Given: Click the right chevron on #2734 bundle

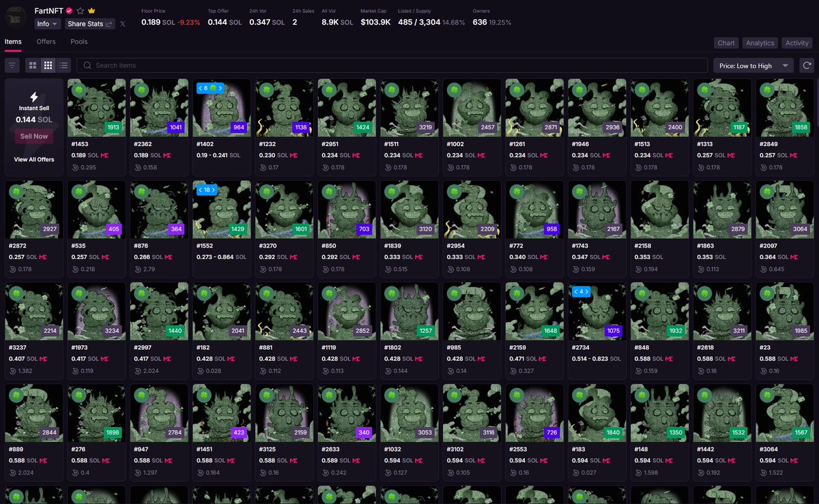Looking at the screenshot, I should click(586, 292).
